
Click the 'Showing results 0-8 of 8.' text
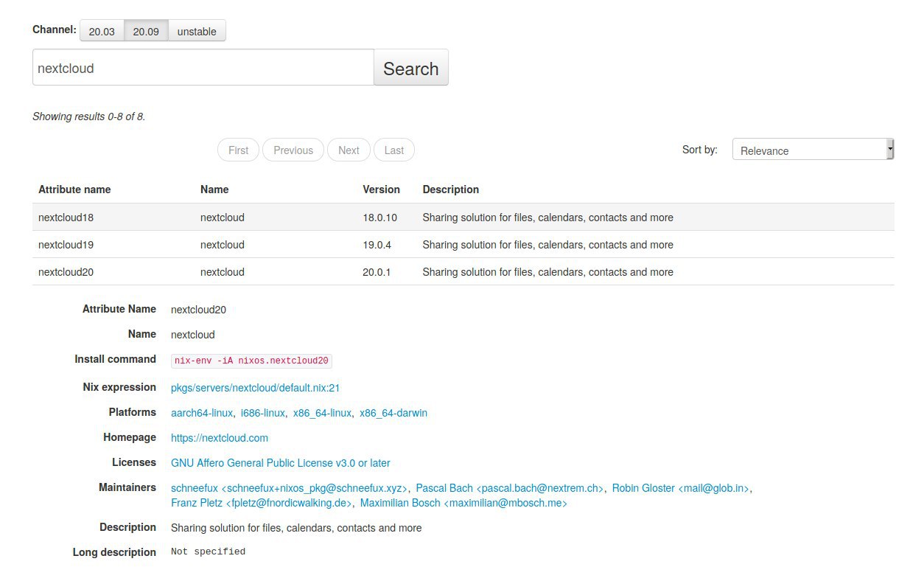(88, 116)
